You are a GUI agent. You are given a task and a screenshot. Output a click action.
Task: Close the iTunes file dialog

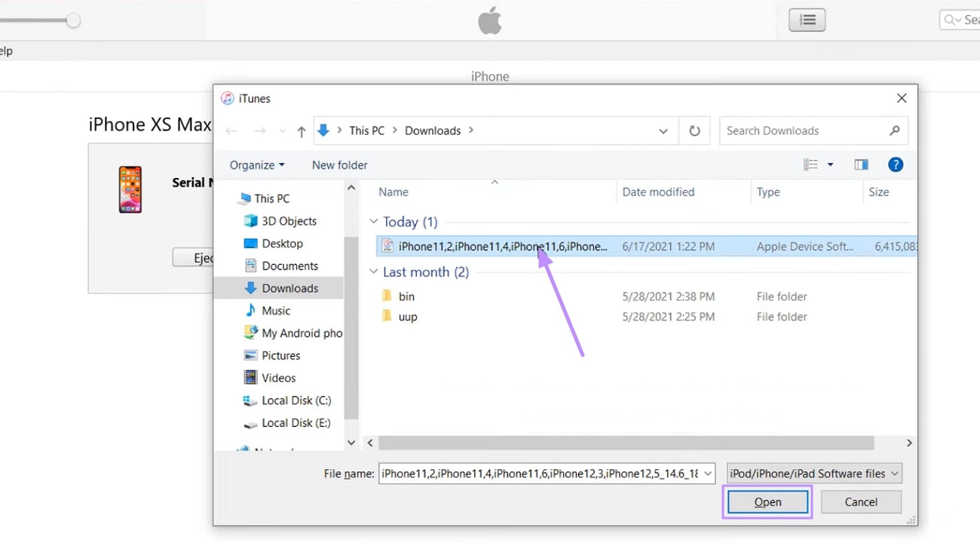[902, 98]
